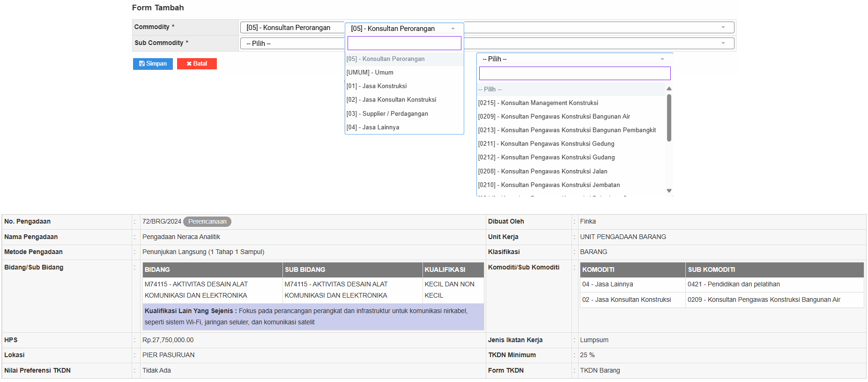
Task: Choose [01] - Jasa Konstruksi option
Action: point(376,86)
